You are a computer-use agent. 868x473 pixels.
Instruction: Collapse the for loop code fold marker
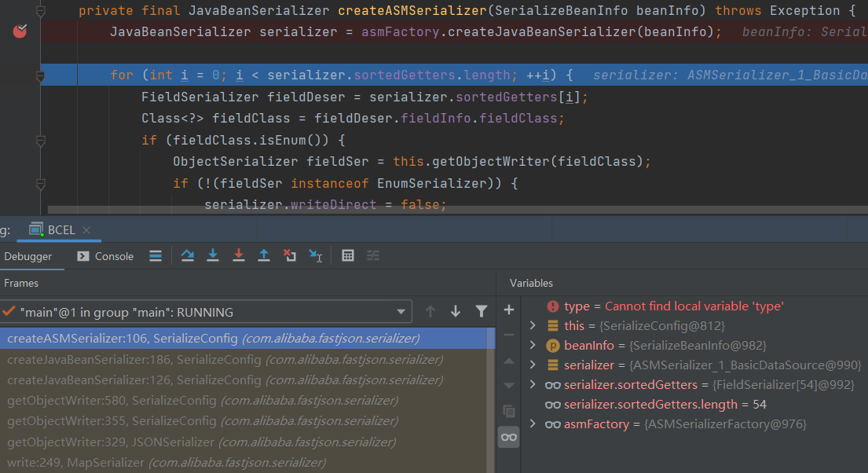click(40, 75)
